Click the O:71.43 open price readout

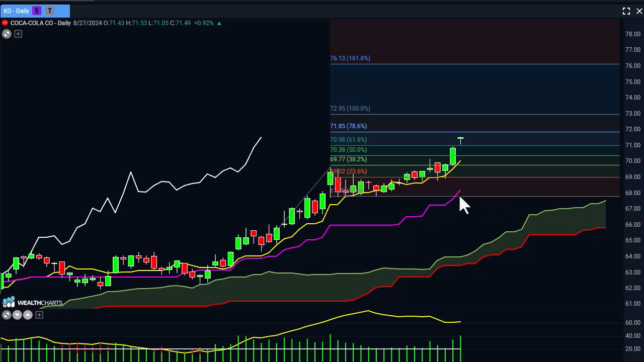point(114,23)
